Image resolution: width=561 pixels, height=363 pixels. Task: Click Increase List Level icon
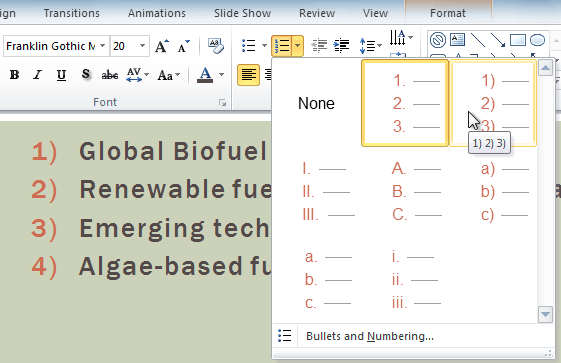(x=341, y=45)
